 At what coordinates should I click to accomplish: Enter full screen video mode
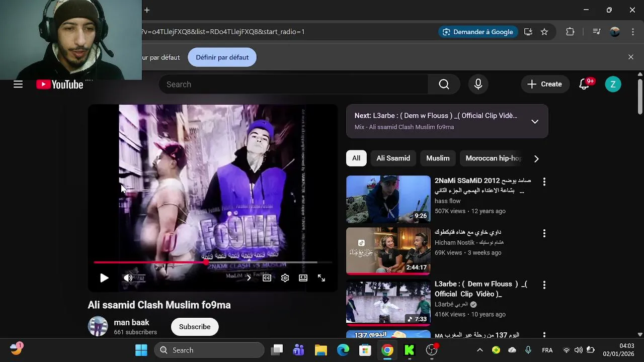click(x=321, y=278)
